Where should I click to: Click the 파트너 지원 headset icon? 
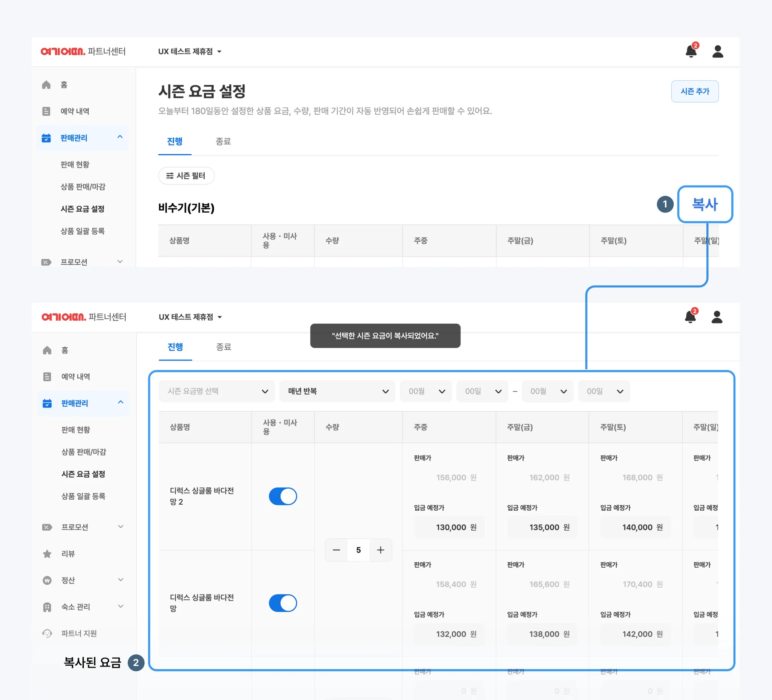(x=47, y=633)
